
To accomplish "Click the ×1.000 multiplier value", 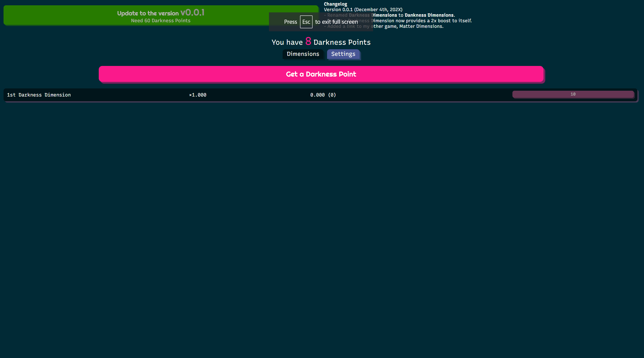I will pos(198,95).
